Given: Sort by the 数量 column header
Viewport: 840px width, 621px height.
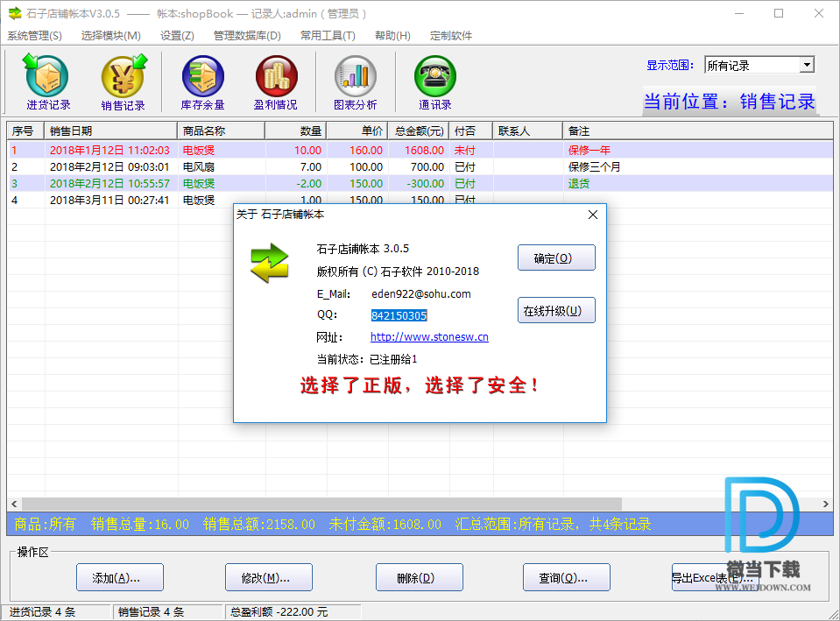Looking at the screenshot, I should [296, 131].
